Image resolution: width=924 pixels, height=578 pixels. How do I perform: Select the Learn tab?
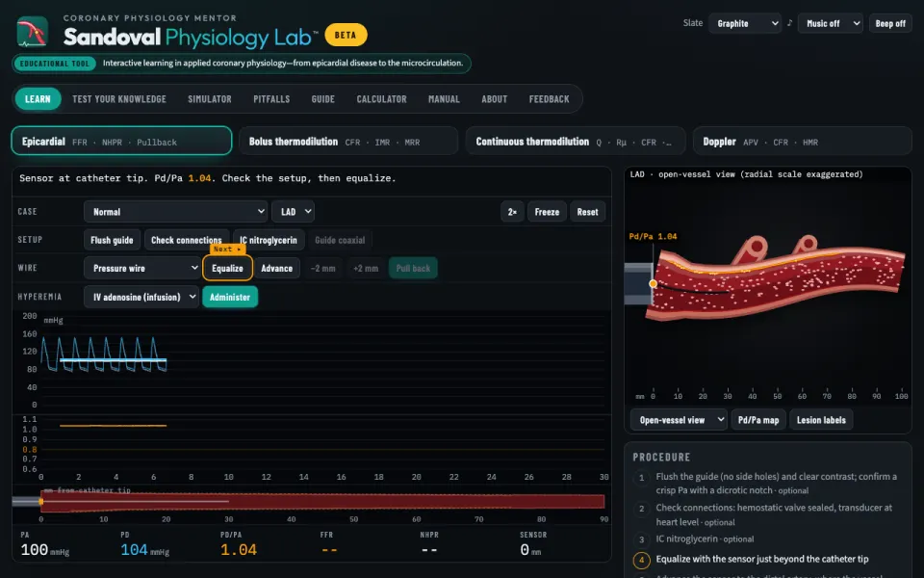[x=38, y=99]
